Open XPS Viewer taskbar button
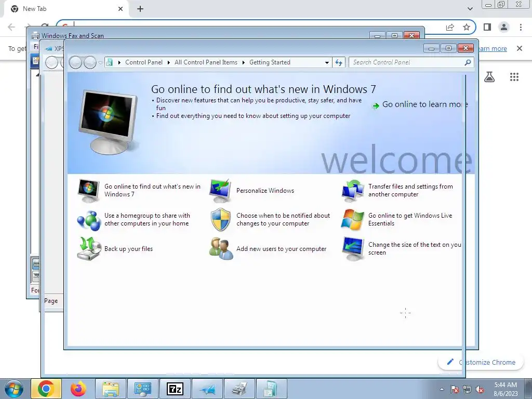This screenshot has width=532, height=399. (207, 389)
